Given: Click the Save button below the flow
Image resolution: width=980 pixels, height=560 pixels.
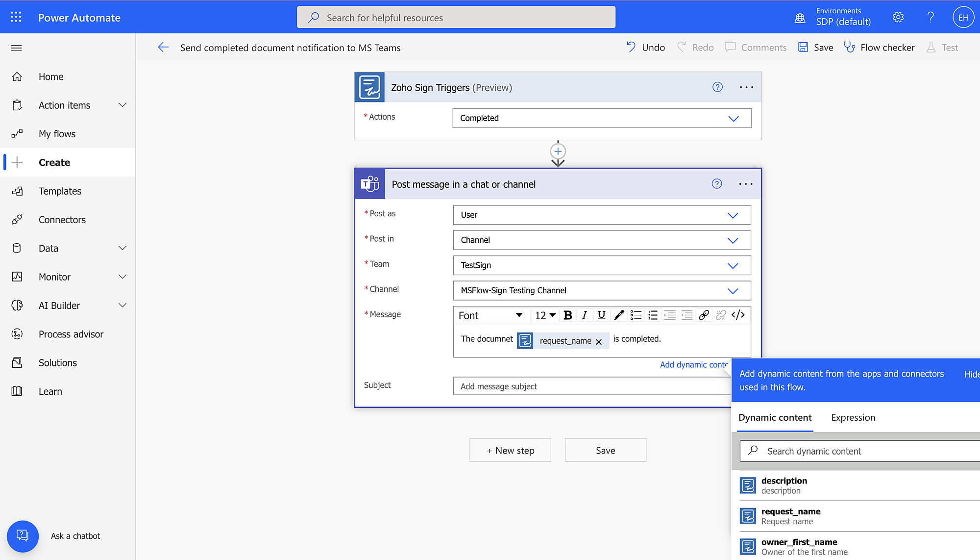Looking at the screenshot, I should coord(605,450).
